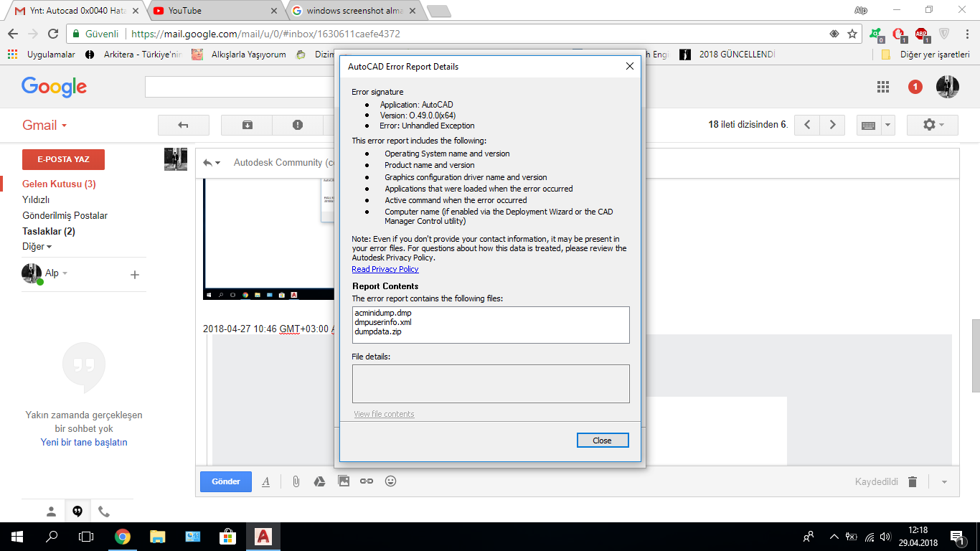
Task: Open text formatting options in compose bar
Action: click(265, 481)
